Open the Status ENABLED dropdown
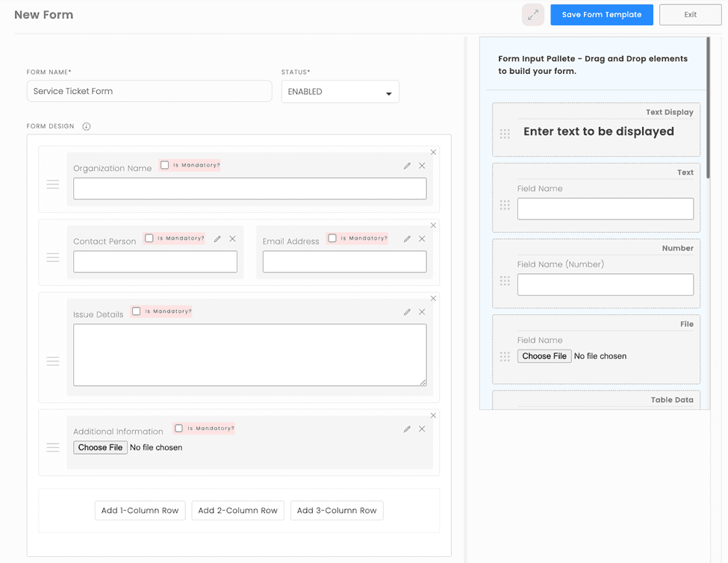728x563 pixels. pyautogui.click(x=340, y=92)
